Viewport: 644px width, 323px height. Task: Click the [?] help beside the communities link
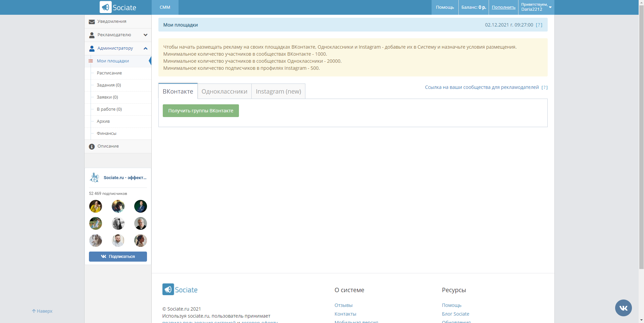coord(544,88)
